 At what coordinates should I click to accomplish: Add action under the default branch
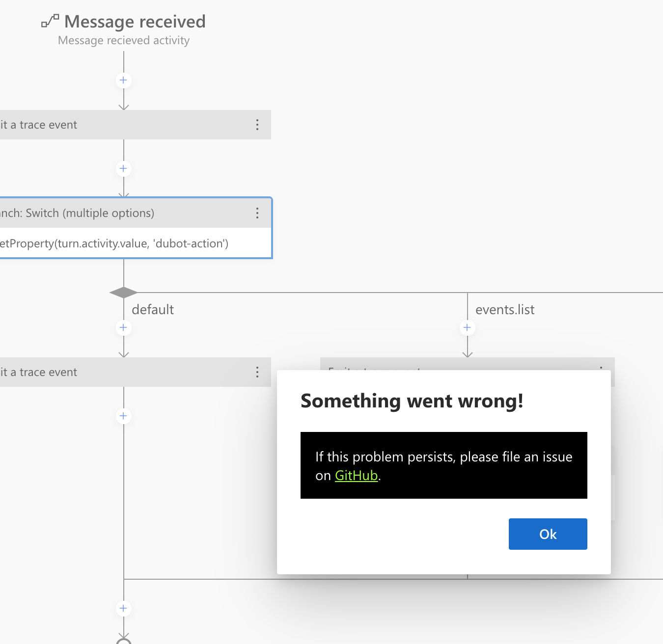click(123, 328)
